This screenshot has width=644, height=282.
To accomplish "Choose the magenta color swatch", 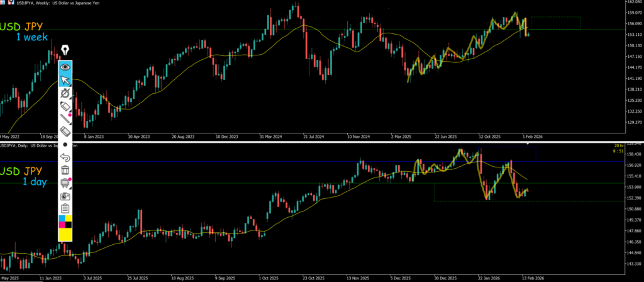I will point(62,225).
